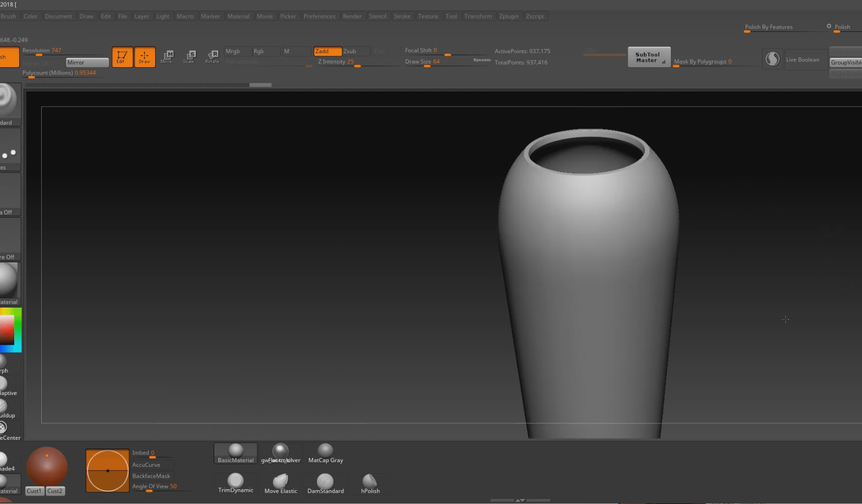Adjust the Polish By Features slider

pyautogui.click(x=784, y=28)
